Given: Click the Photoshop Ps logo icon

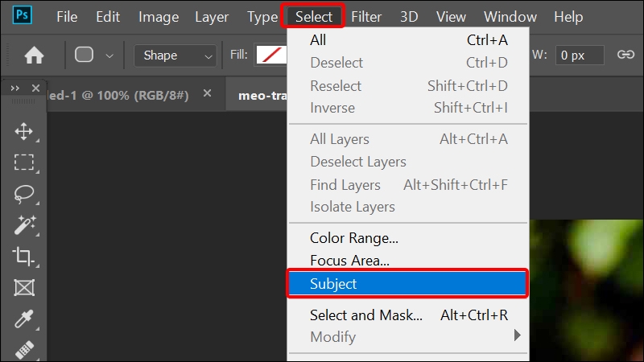Looking at the screenshot, I should pyautogui.click(x=23, y=16).
